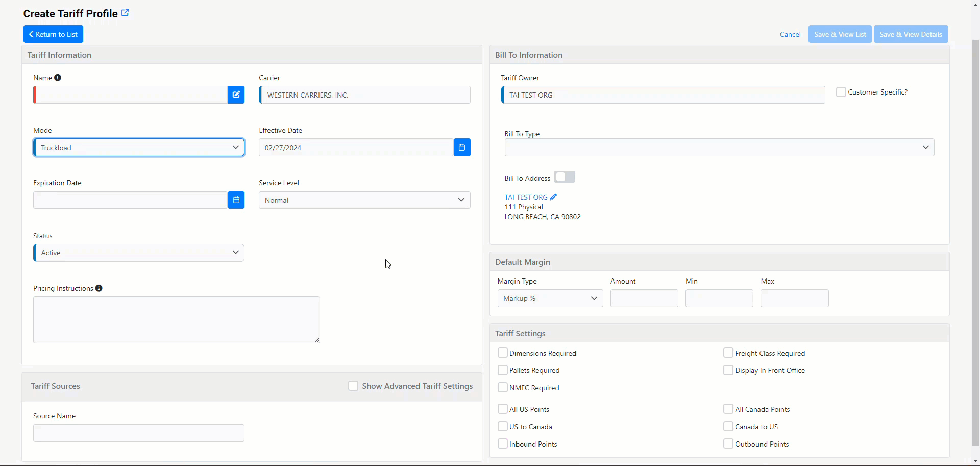This screenshot has width=980, height=466.
Task: Click scrollbar down arrow
Action: pyautogui.click(x=976, y=461)
